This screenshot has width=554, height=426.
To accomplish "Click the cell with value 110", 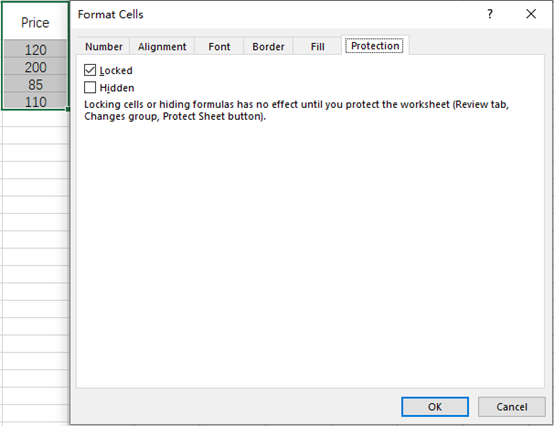I will coord(35,101).
